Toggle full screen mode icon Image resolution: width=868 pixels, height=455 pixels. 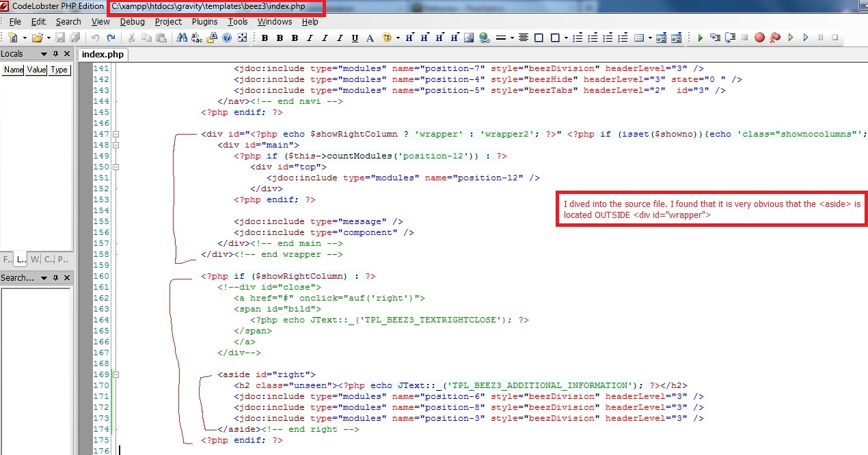[242, 38]
